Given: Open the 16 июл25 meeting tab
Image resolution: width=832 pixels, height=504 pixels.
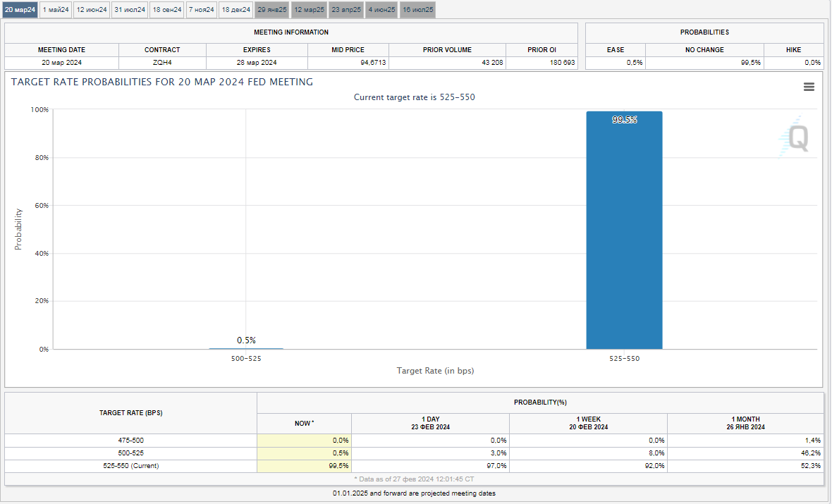Looking at the screenshot, I should [417, 10].
